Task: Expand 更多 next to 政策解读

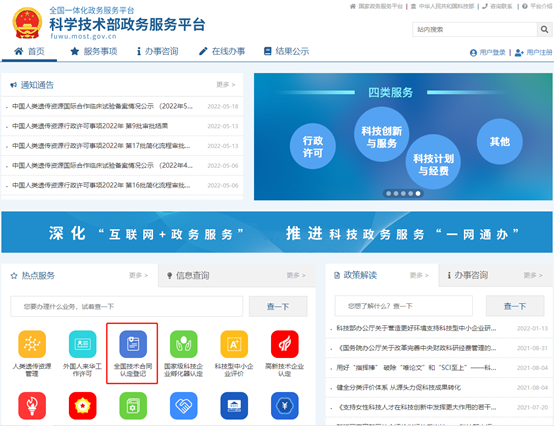Action: pyautogui.click(x=419, y=275)
